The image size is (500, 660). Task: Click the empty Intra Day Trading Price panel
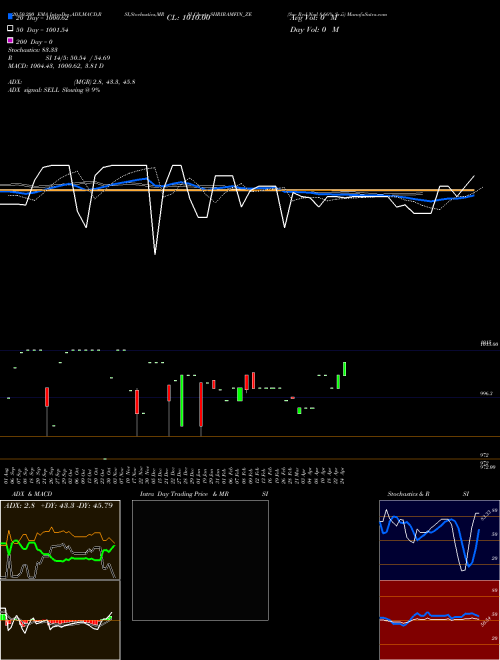[200, 560]
